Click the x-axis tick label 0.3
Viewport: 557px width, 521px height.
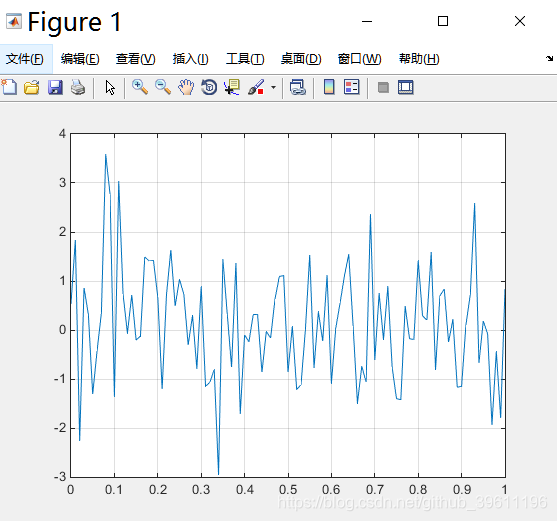click(x=201, y=490)
